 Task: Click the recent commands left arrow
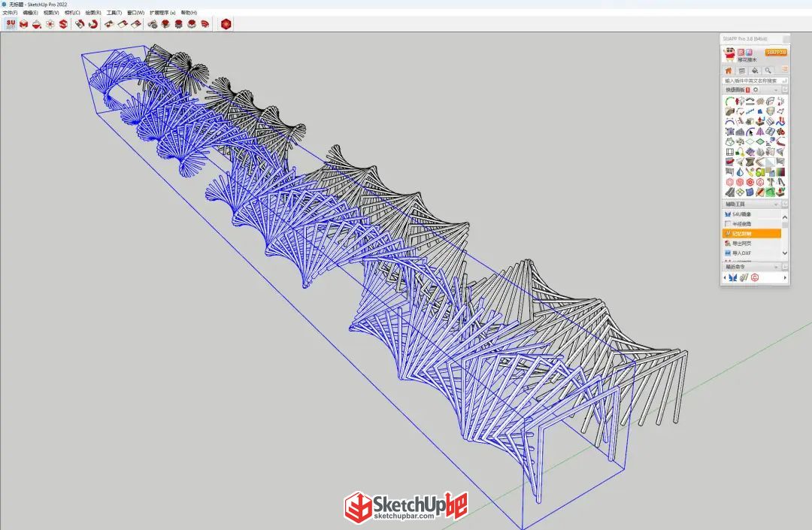[725, 278]
